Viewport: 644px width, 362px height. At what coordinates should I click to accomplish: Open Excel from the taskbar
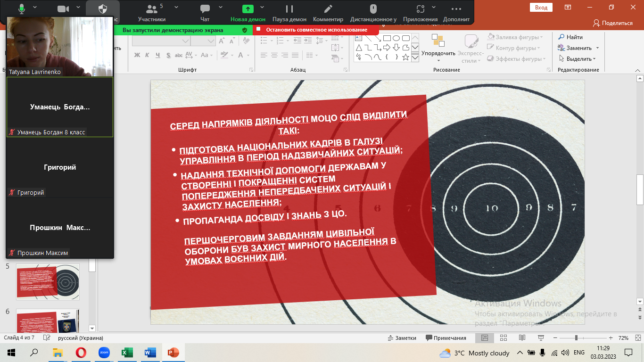(127, 353)
